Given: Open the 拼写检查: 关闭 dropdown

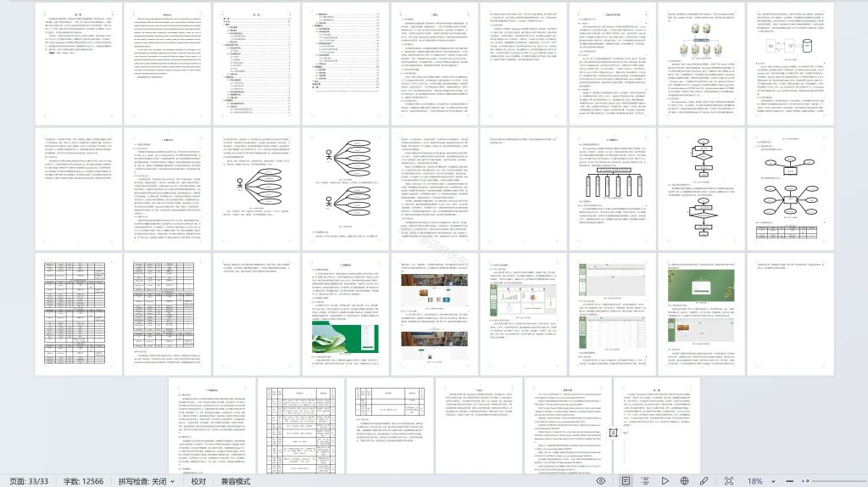Looking at the screenshot, I should 146,481.
